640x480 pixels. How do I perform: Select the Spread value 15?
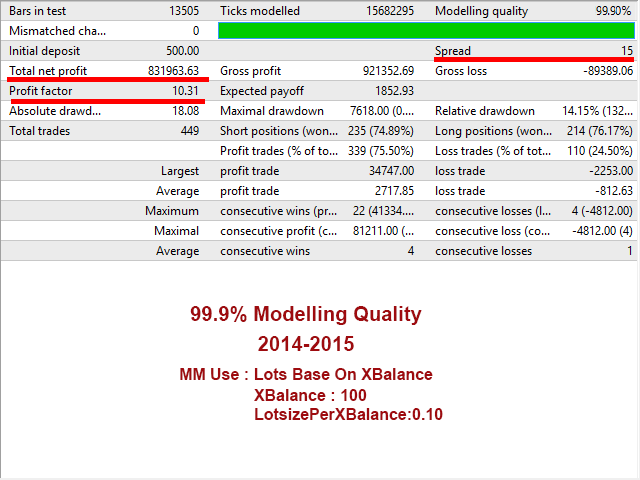point(627,51)
